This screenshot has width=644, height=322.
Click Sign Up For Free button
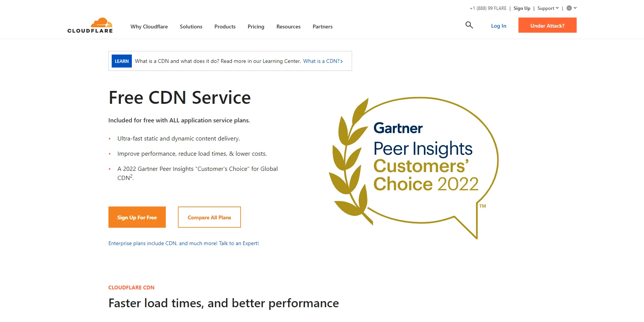[x=137, y=217]
